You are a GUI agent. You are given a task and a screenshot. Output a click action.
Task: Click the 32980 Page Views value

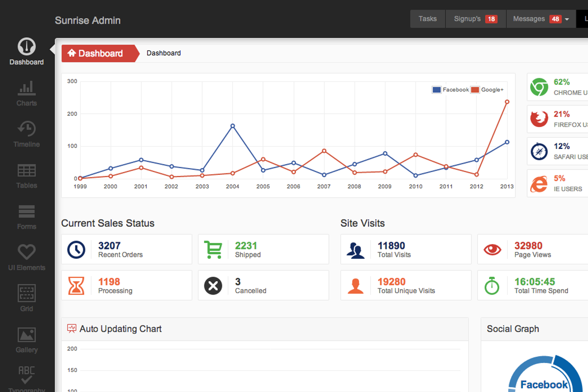click(528, 245)
